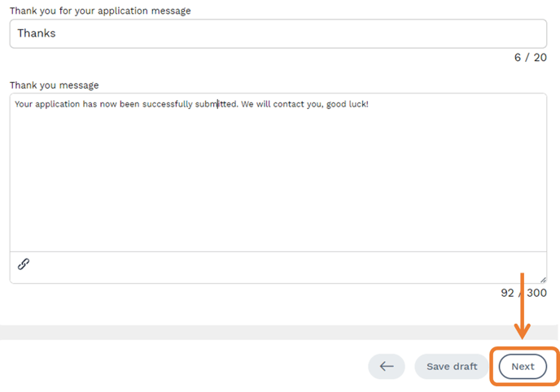The height and width of the screenshot is (392, 560).
Task: Click the empty toolbar strip beside the link icon
Action: pyautogui.click(x=285, y=264)
